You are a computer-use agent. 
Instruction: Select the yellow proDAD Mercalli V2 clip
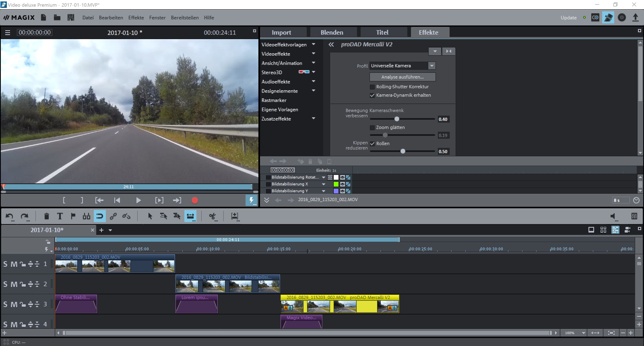tap(340, 304)
